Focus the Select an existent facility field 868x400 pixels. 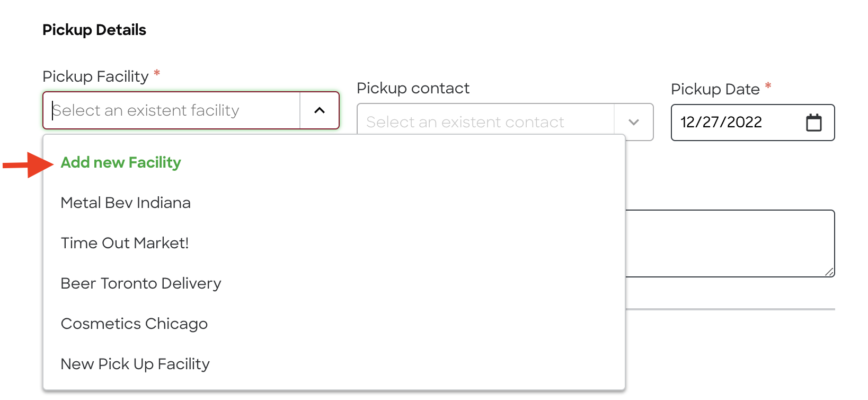point(172,110)
